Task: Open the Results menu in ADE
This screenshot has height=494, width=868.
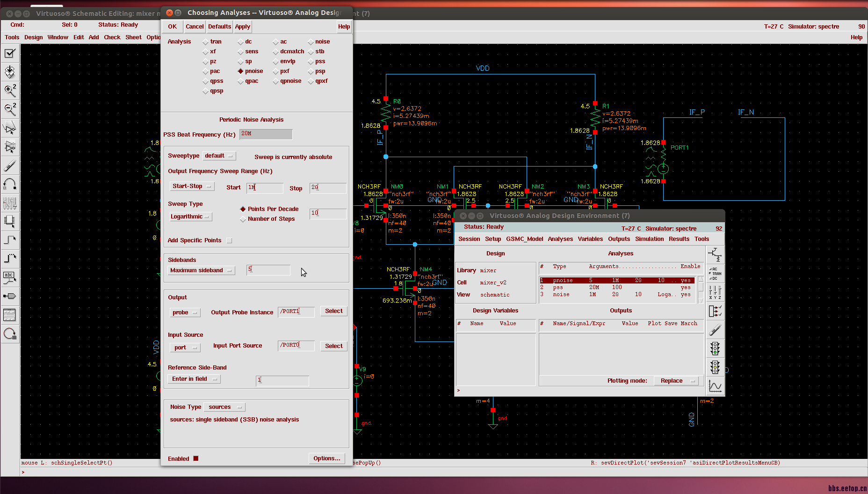Action: (x=679, y=239)
